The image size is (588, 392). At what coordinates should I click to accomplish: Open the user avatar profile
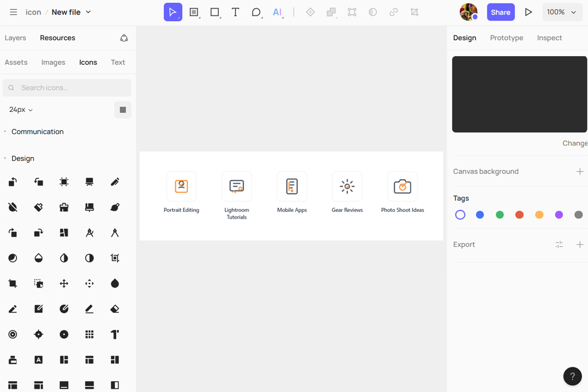pyautogui.click(x=469, y=12)
